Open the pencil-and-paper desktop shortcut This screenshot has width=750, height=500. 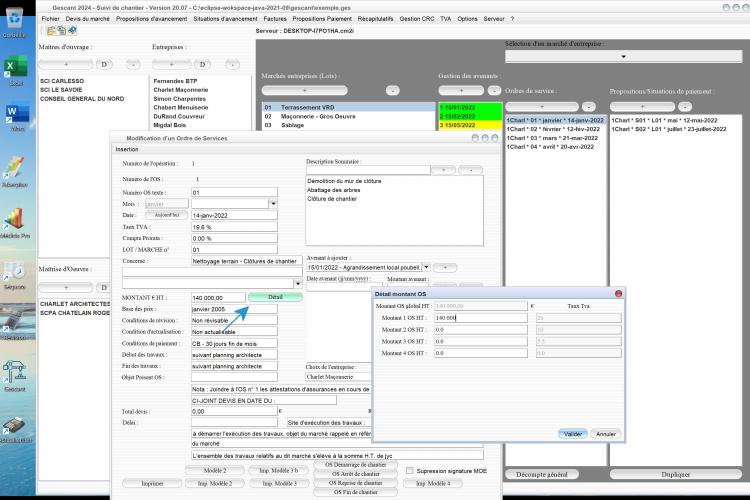(15, 171)
